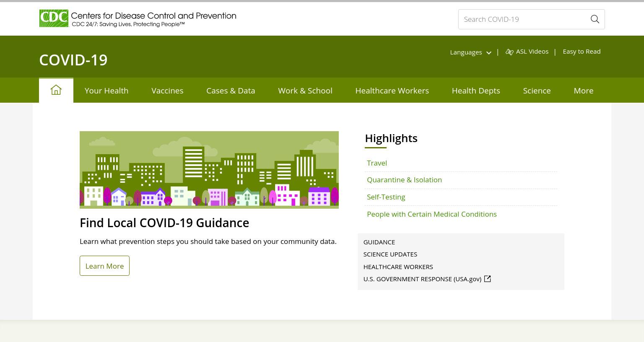The width and height of the screenshot is (644, 342).
Task: Go to the Home icon tab
Action: [x=56, y=90]
